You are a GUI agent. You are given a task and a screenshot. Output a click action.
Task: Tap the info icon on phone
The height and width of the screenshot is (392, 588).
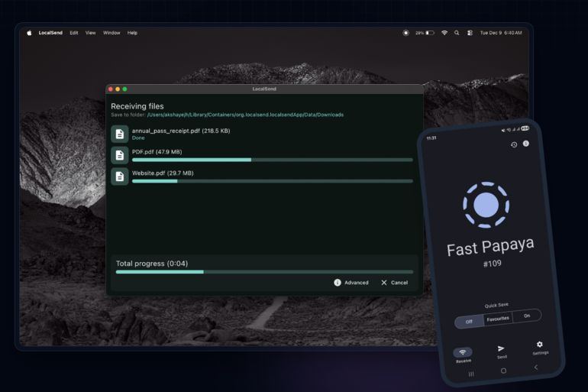526,143
